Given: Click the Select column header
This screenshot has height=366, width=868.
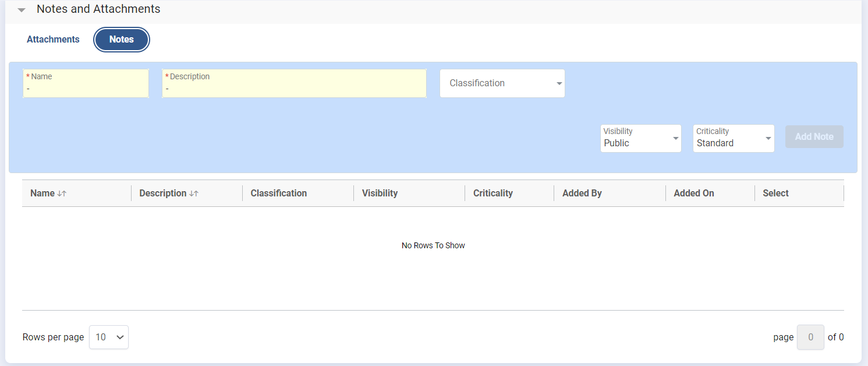Looking at the screenshot, I should pos(775,193).
